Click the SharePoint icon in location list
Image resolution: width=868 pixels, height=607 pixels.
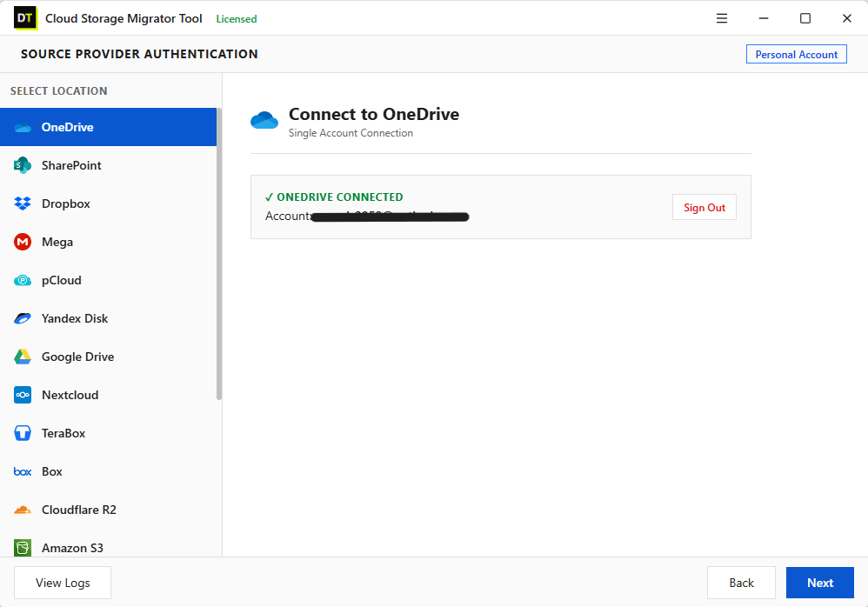coord(23,165)
